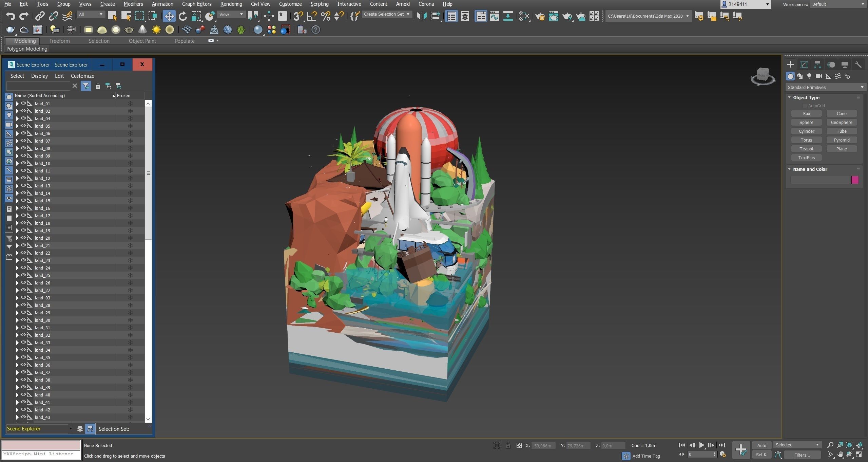Image resolution: width=868 pixels, height=462 pixels.
Task: Toggle the Scene Explorer lock selection icon
Action: [98, 86]
